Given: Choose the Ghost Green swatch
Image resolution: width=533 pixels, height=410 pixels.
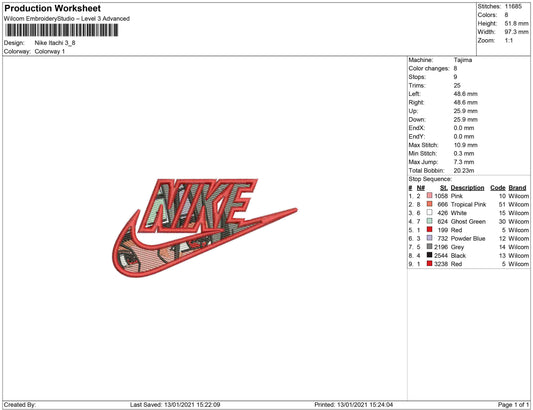Looking at the screenshot, I should point(430,221).
